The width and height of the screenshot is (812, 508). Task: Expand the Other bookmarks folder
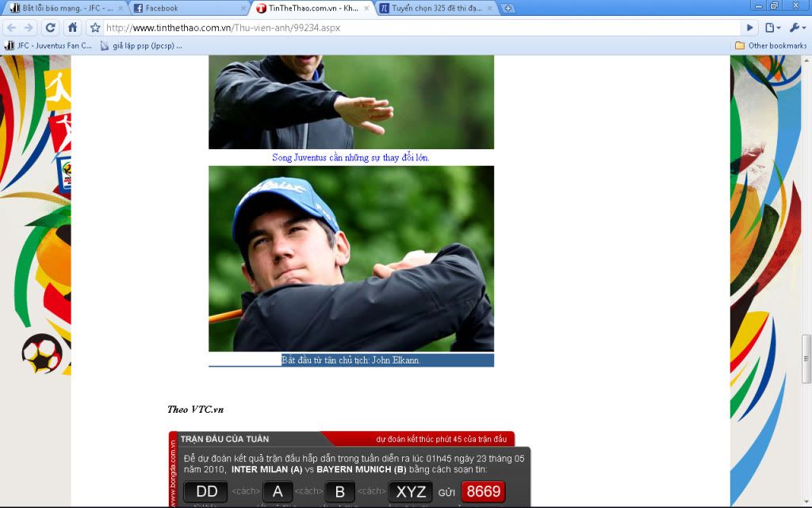[x=771, y=45]
